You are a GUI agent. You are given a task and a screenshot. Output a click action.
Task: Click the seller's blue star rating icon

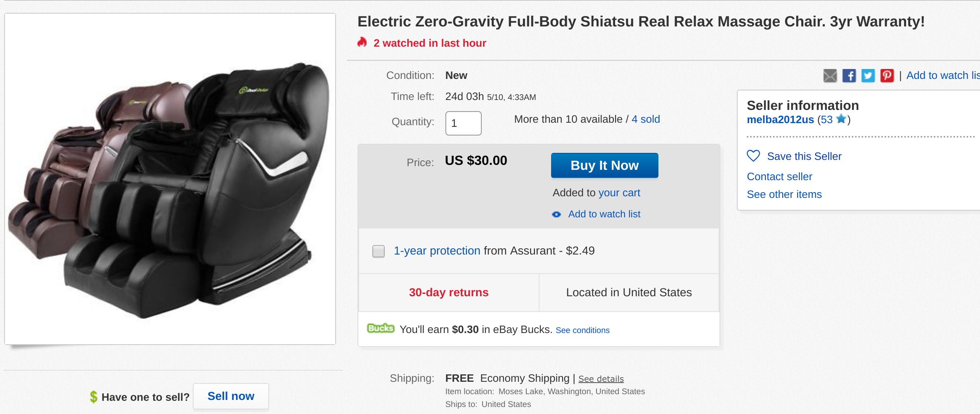coord(841,119)
